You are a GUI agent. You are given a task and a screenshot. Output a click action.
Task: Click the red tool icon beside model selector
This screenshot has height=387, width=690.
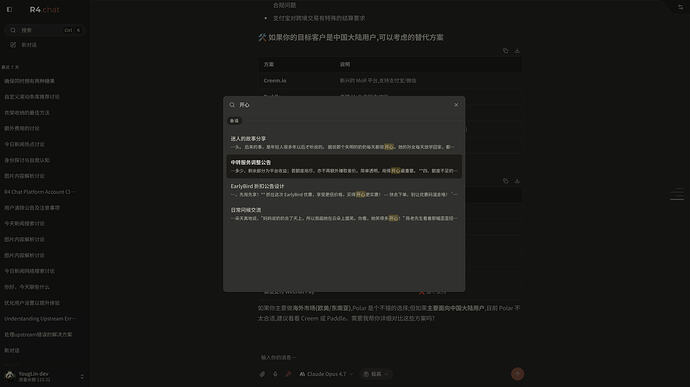[288, 374]
